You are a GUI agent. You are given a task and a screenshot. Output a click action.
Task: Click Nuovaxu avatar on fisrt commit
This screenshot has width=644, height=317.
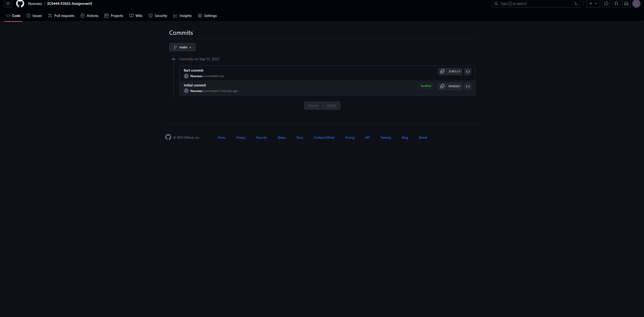[x=186, y=76]
